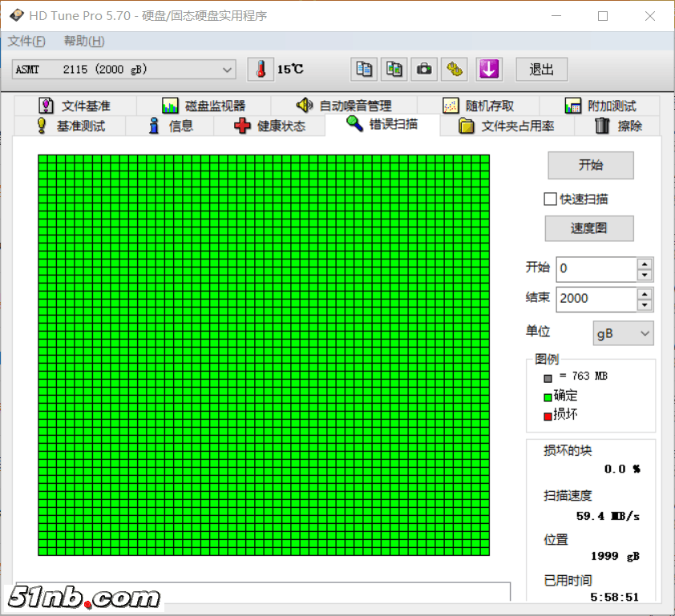This screenshot has width=675, height=616.
Task: Decrease the 结束 end value with down arrow
Action: pyautogui.click(x=645, y=304)
